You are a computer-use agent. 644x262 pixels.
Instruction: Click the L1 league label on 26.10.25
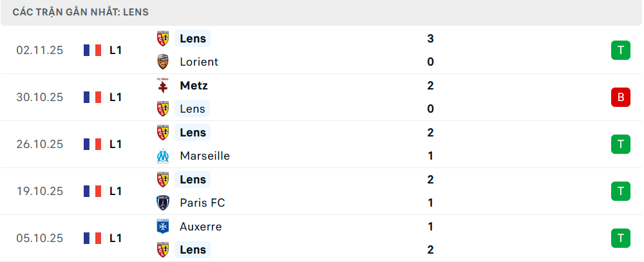(x=116, y=144)
